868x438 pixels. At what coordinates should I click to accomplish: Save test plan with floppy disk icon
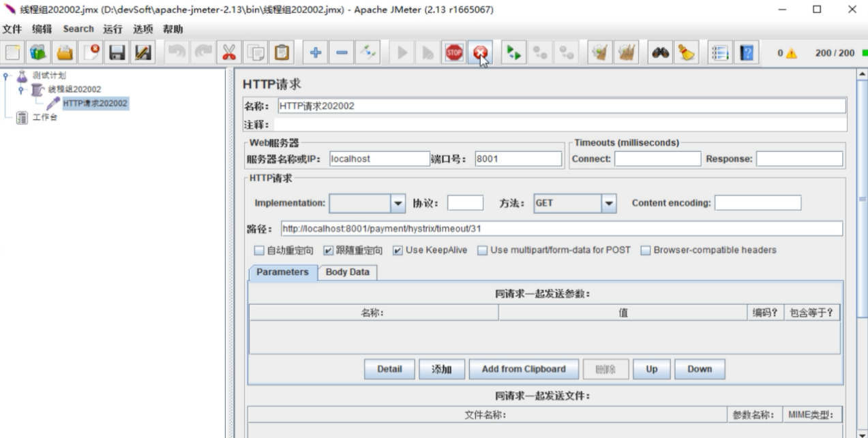tap(117, 52)
